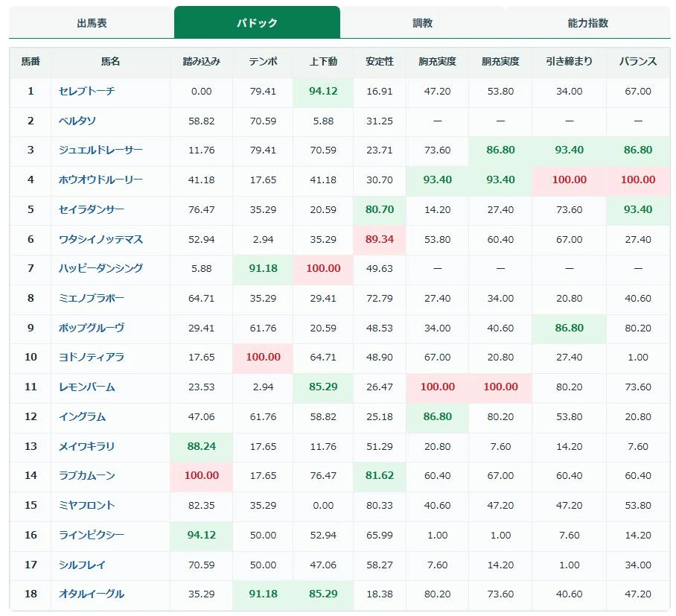Select ジュエルドレーサー's 胴充実度 value 86.80

click(500, 150)
